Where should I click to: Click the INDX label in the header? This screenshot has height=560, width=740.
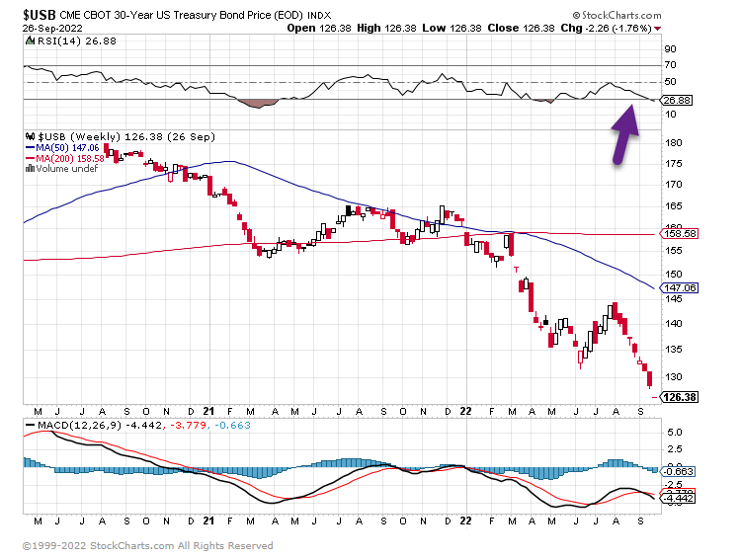coord(319,16)
